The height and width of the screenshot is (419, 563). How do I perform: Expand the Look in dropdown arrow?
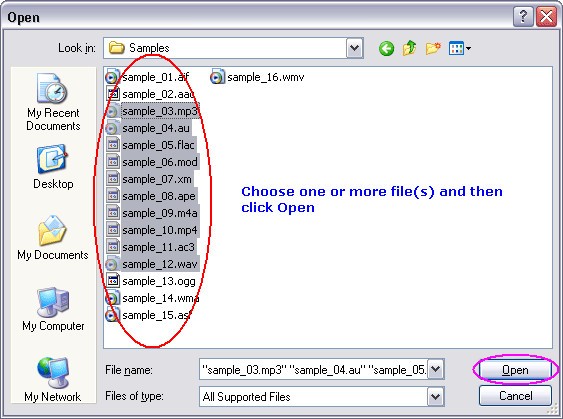(355, 48)
